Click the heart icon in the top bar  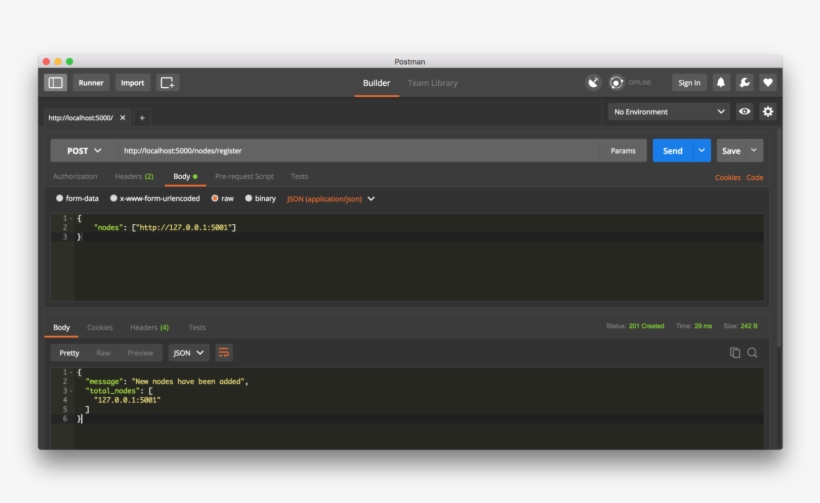coord(768,83)
